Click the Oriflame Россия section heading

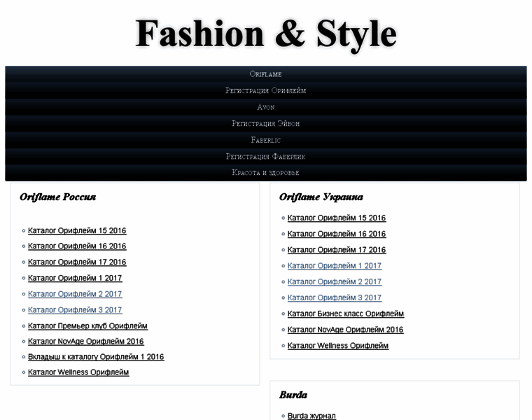(57, 197)
